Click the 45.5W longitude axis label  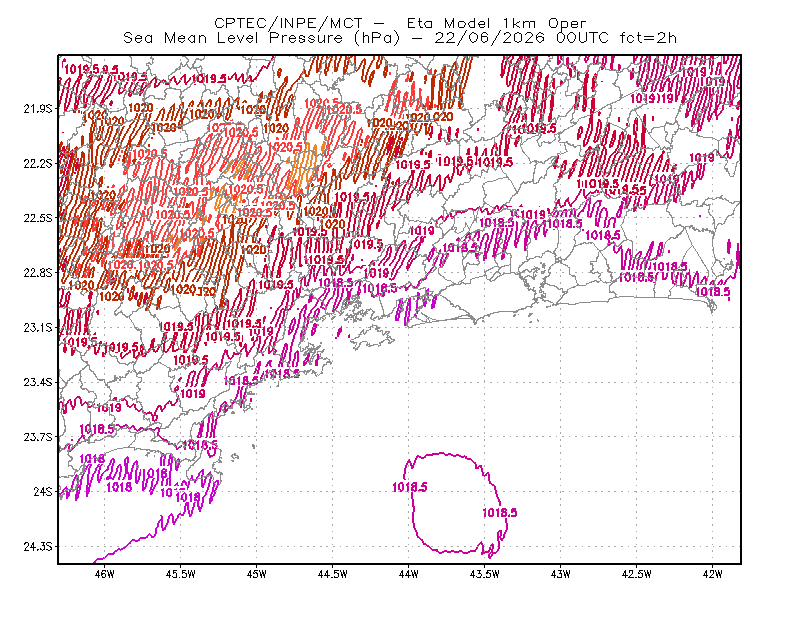coord(181,574)
